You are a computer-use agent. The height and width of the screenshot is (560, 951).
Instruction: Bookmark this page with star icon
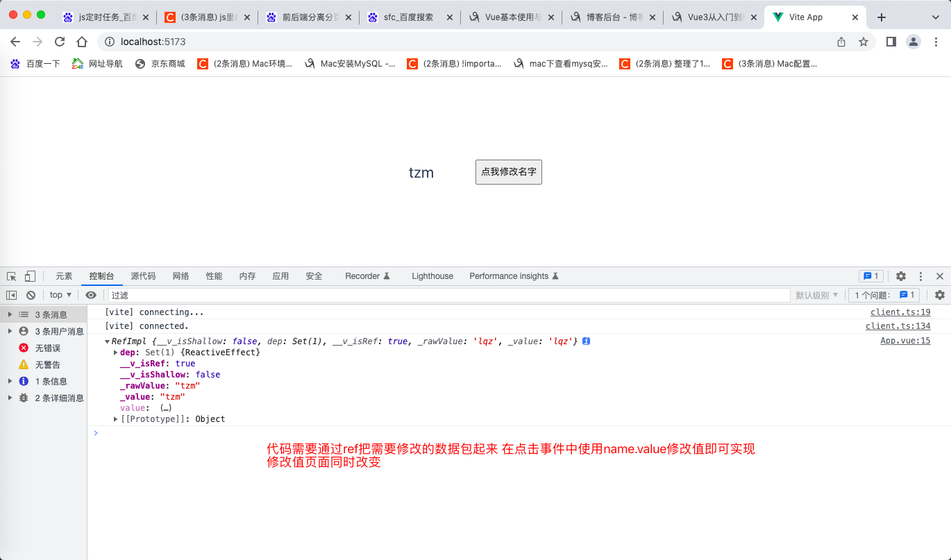coord(864,42)
